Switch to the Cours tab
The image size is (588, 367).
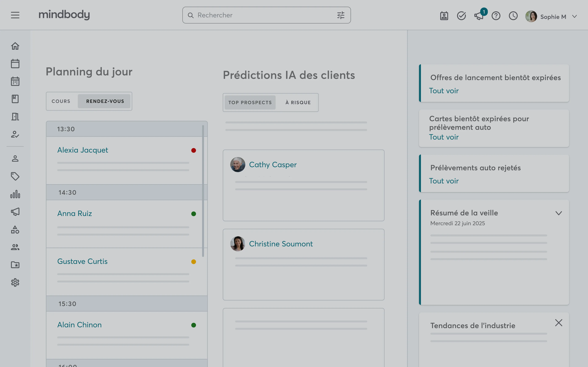[61, 101]
